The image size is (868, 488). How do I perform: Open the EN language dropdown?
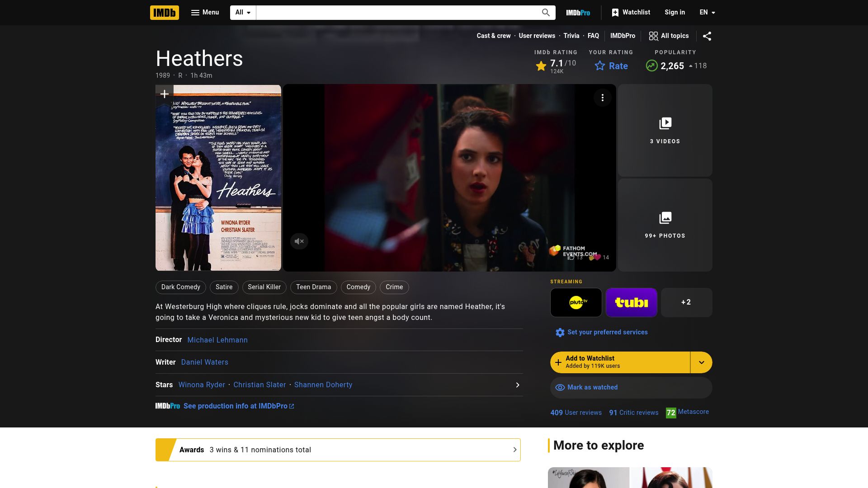707,13
